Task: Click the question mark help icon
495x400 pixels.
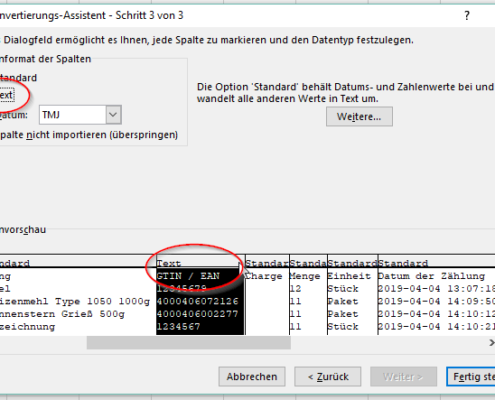Action: click(x=467, y=15)
